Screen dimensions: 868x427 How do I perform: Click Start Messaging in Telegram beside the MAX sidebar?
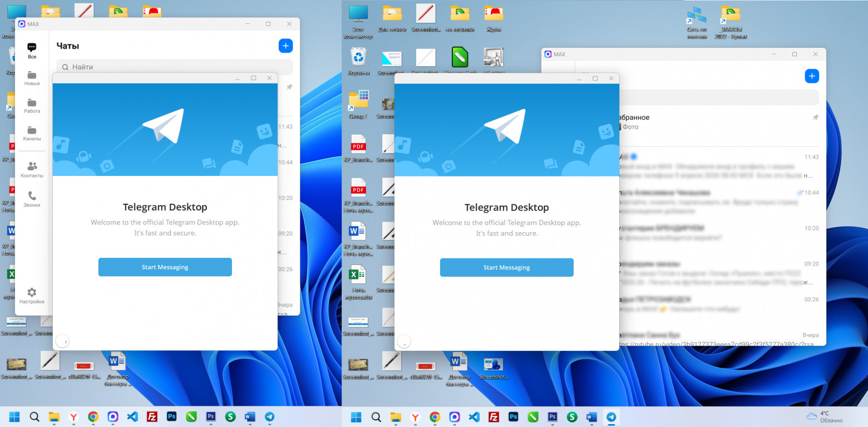coord(165,267)
